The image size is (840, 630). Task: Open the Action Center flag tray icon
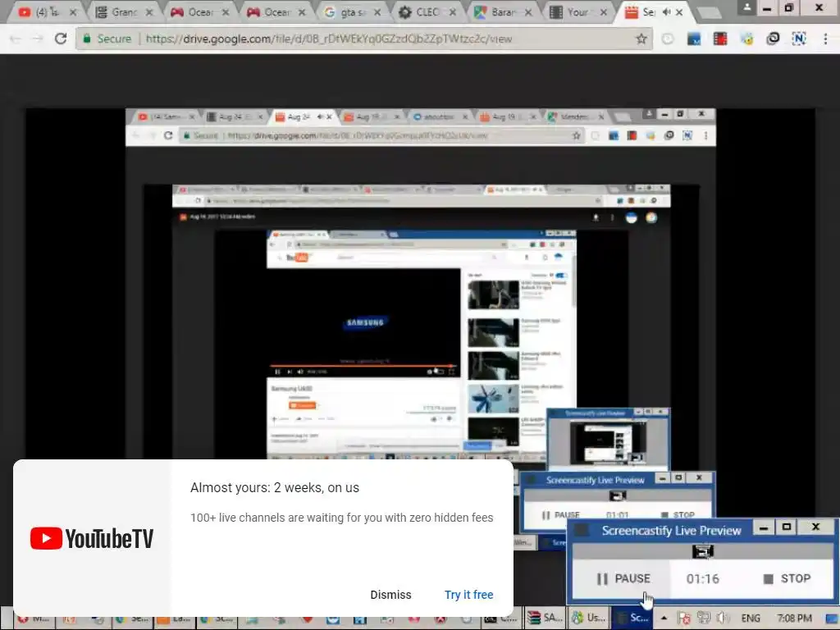click(x=683, y=619)
